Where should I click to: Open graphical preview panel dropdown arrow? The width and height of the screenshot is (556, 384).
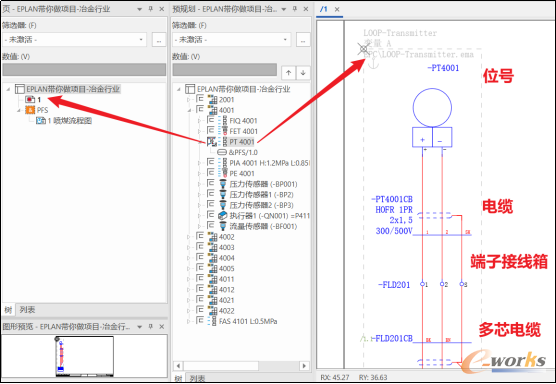[x=140, y=327]
